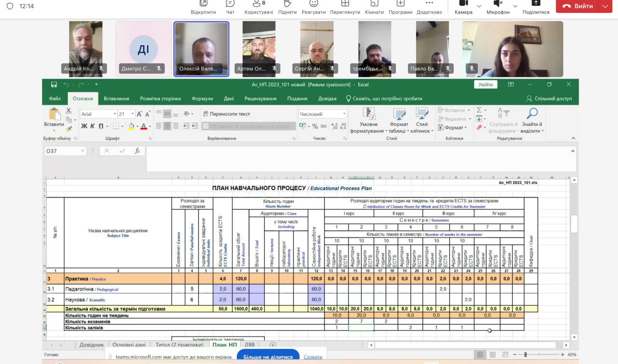Click the Сховати link in sharing bar
This screenshot has width=618, height=364.
(x=313, y=357)
